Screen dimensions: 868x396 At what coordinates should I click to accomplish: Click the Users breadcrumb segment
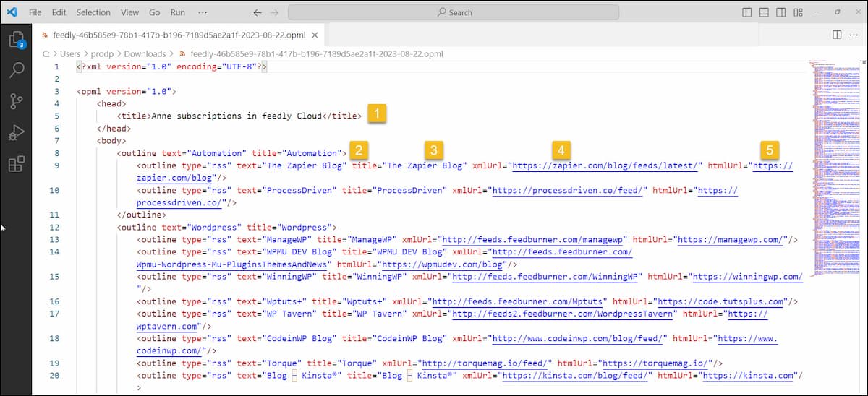(70, 53)
